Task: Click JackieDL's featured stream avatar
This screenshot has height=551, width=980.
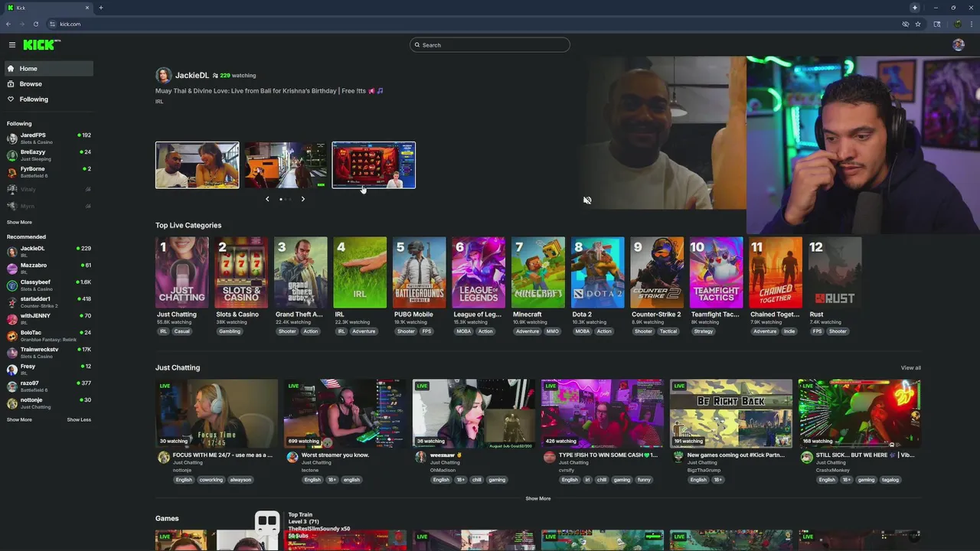Action: click(163, 75)
